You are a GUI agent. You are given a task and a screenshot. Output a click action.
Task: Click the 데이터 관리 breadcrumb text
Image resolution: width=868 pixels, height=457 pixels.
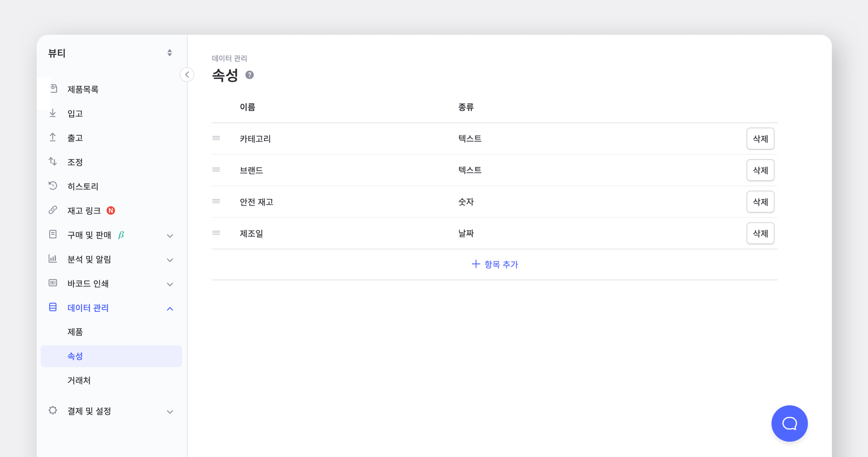230,58
